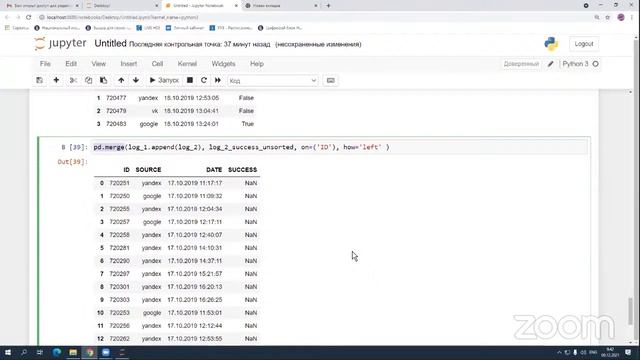
Task: Click the vk source cell in row 720479
Action: pos(155,111)
